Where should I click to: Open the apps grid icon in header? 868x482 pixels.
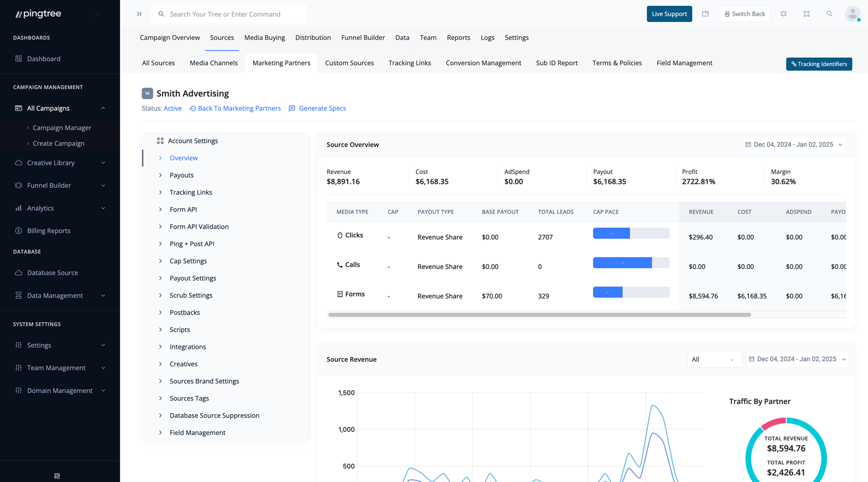point(806,14)
